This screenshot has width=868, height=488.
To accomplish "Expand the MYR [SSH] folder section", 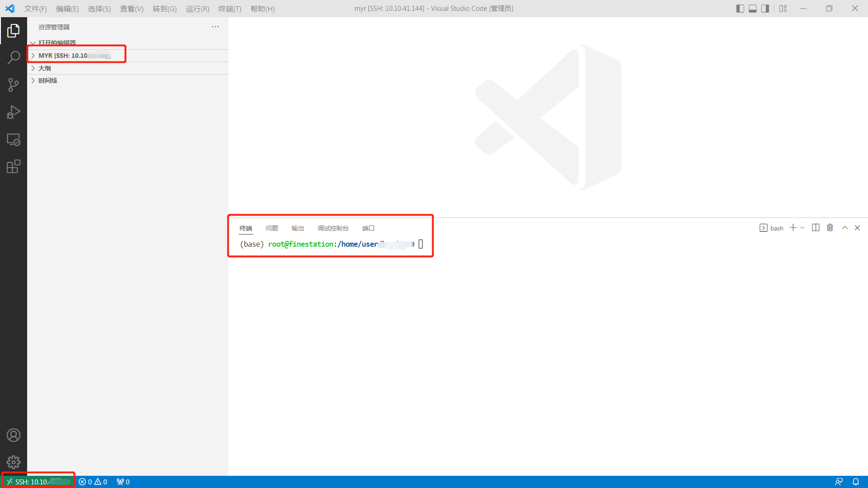I will (128, 56).
